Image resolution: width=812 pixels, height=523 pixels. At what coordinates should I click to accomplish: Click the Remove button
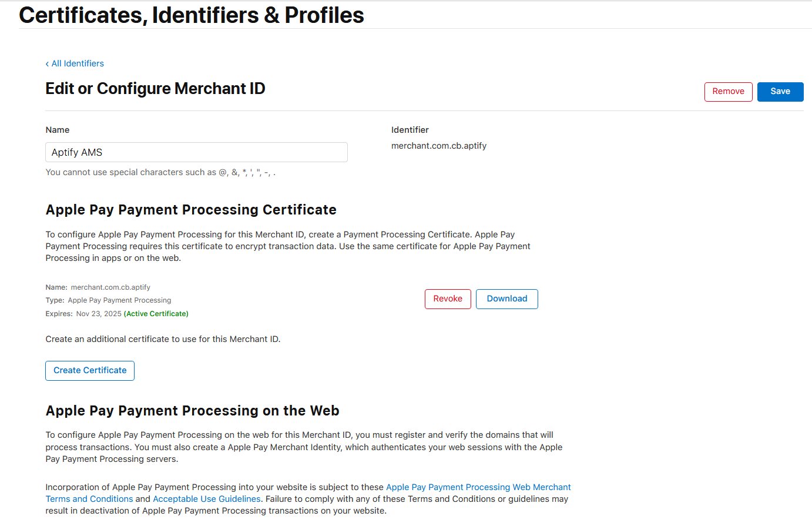tap(728, 92)
